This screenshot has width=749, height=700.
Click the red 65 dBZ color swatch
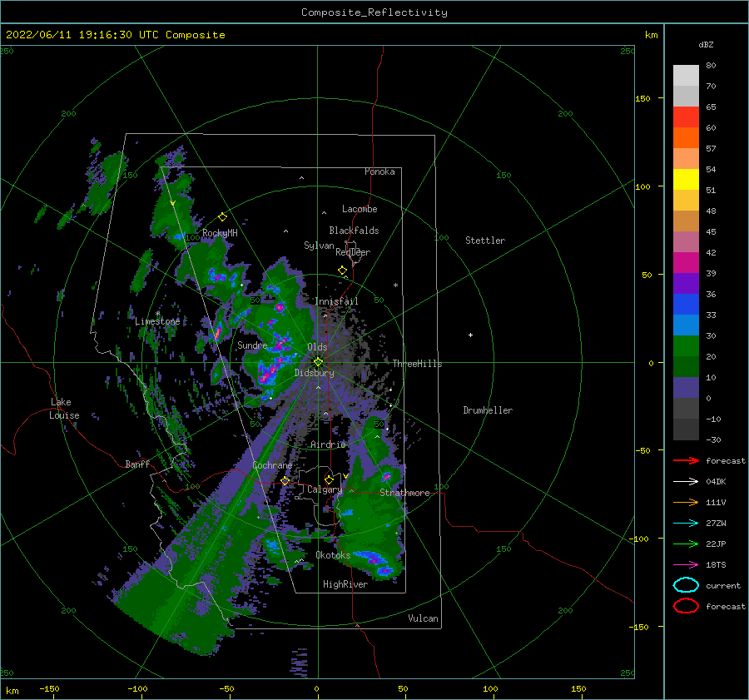point(686,117)
